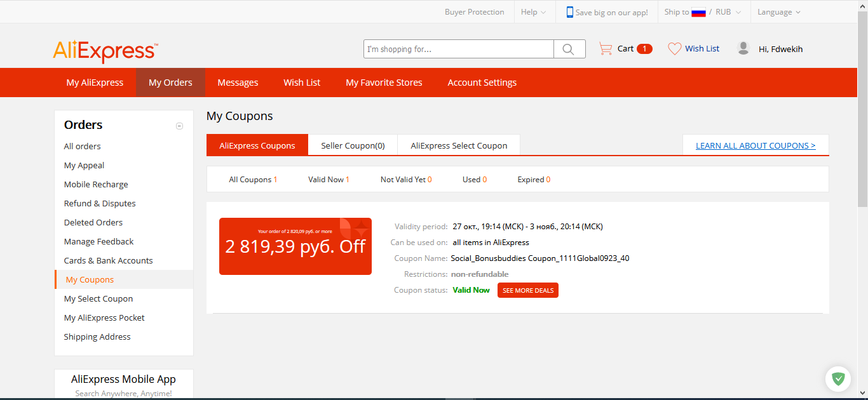This screenshot has width=868, height=400.
Task: Open LEARN ALL ABOUT COUPONS link
Action: point(756,145)
